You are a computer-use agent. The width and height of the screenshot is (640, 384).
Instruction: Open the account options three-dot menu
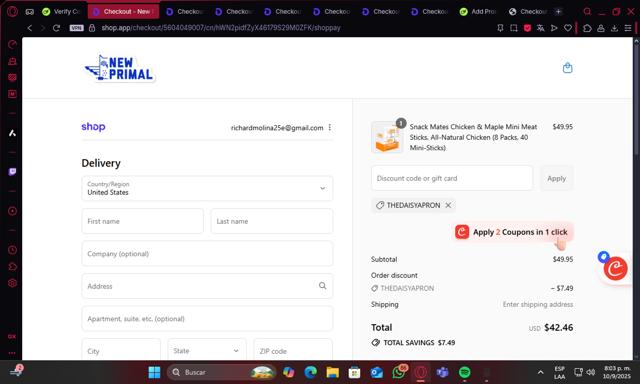[330, 128]
